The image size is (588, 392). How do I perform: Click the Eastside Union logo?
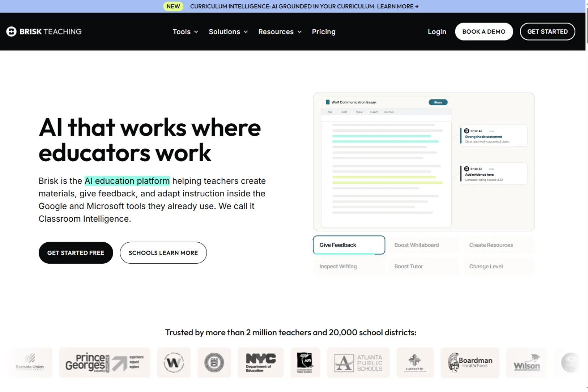click(x=30, y=363)
